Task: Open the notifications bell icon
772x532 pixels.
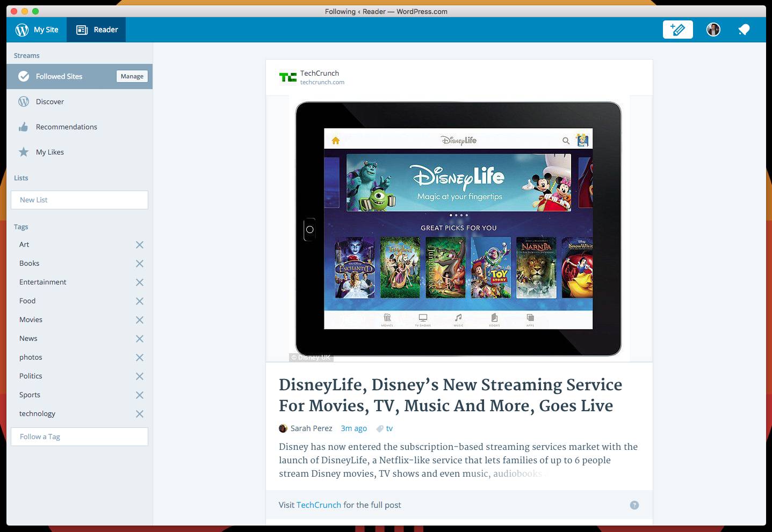Action: [x=744, y=30]
